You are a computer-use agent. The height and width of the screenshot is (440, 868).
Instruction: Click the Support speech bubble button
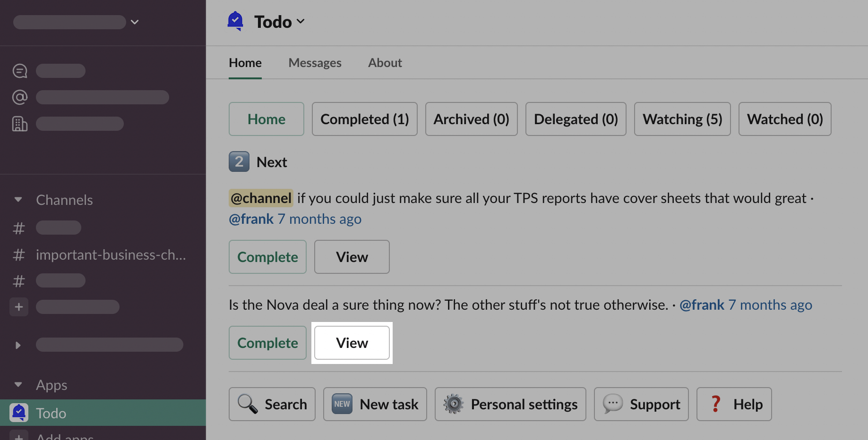tap(641, 404)
